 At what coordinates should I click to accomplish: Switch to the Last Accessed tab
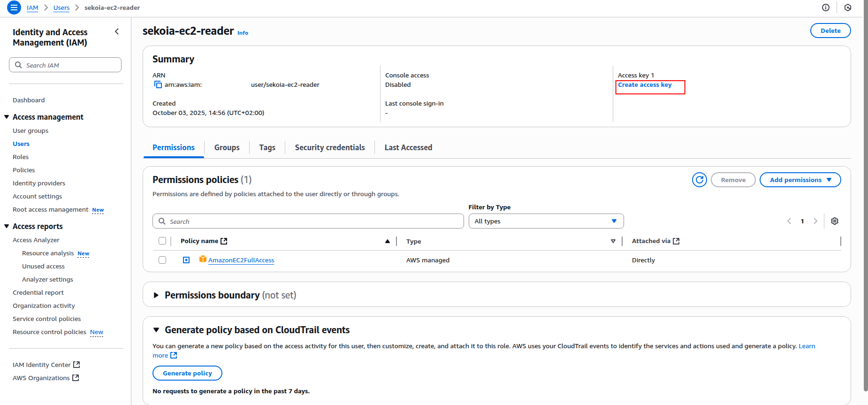pyautogui.click(x=408, y=147)
